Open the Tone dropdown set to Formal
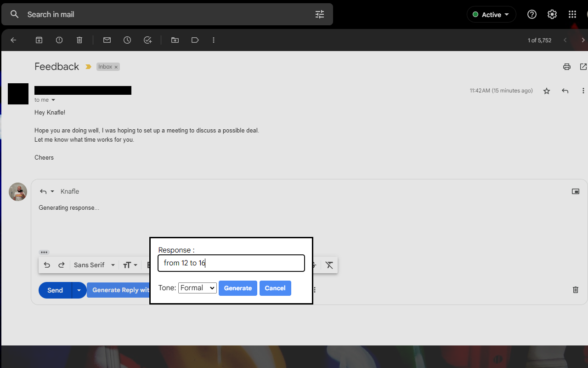The height and width of the screenshot is (368, 588). coord(198,287)
